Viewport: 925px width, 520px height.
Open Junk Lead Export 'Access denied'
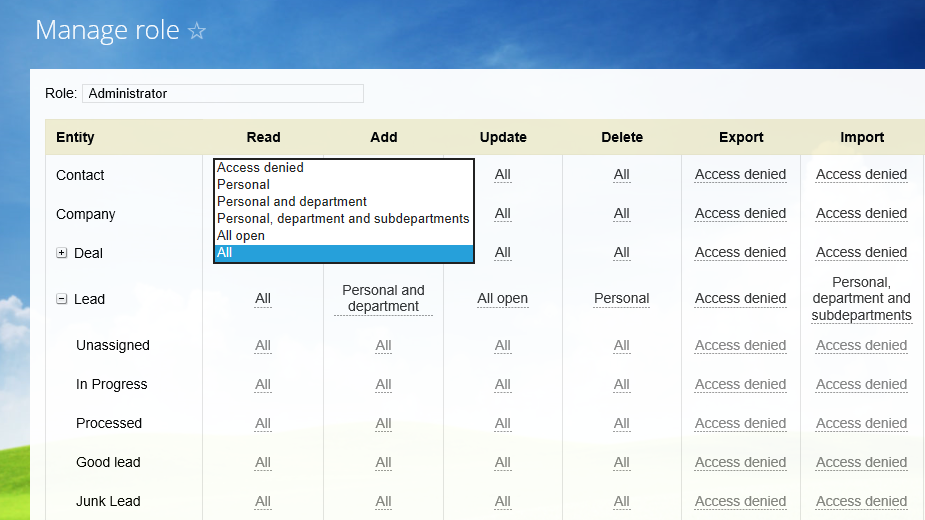pos(740,501)
